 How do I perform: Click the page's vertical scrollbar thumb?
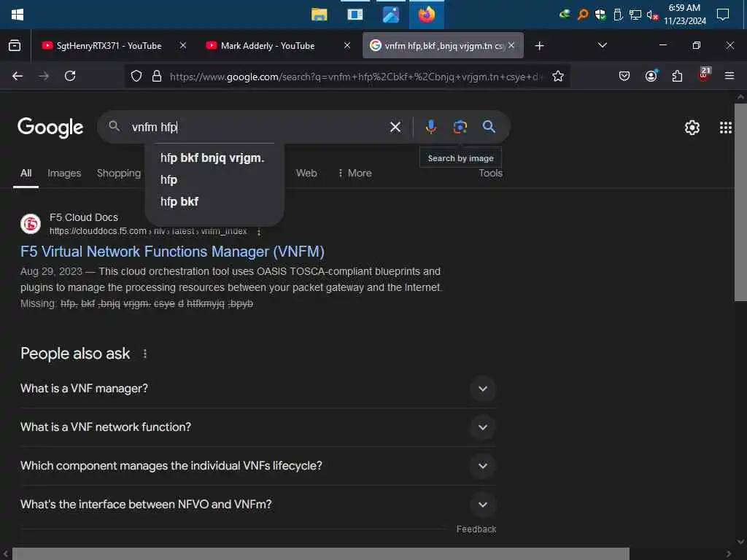[740, 203]
